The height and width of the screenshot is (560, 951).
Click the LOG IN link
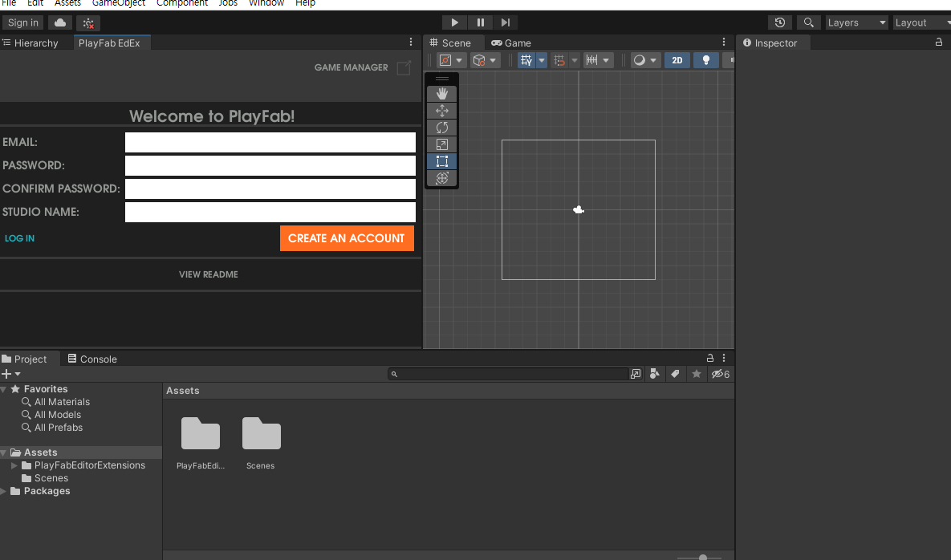[x=19, y=238]
